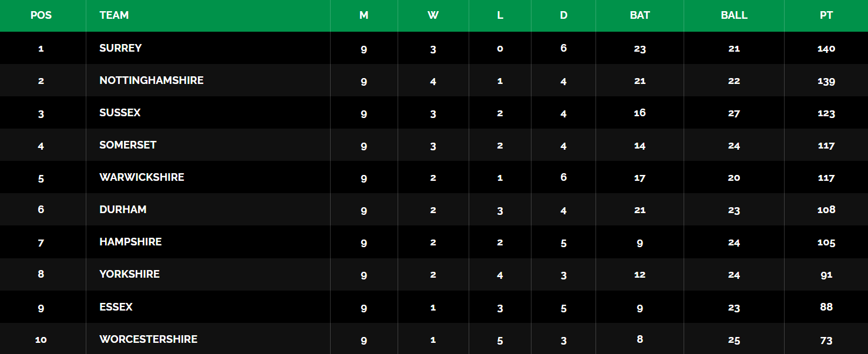This screenshot has height=354, width=868.
Task: Click the PT column header
Action: 826,15
